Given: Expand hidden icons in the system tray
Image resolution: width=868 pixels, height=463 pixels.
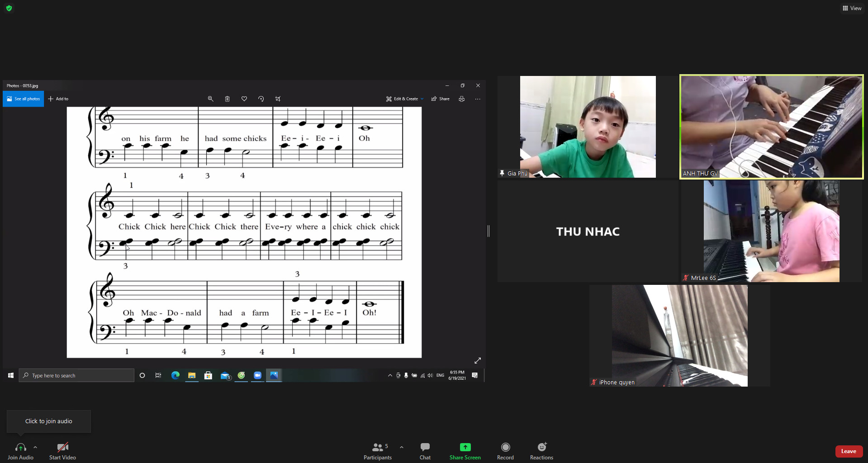Looking at the screenshot, I should tap(389, 375).
